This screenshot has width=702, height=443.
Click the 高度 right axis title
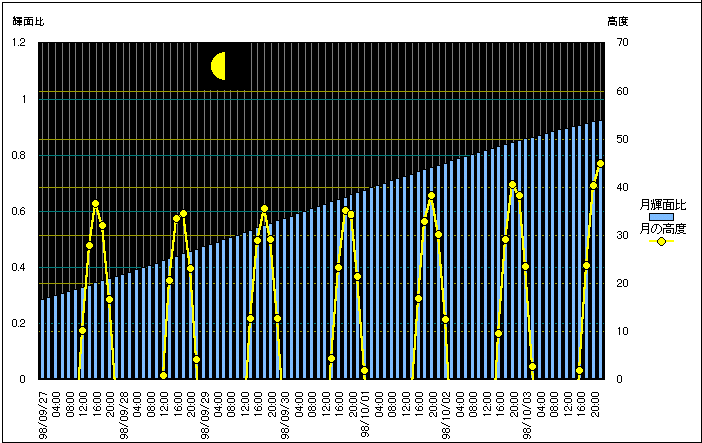pyautogui.click(x=617, y=21)
